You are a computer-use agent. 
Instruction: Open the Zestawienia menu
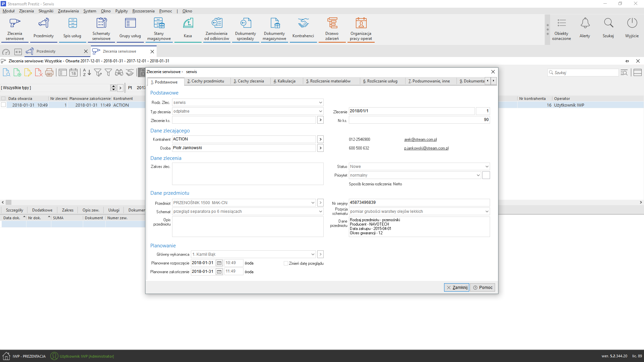68,11
